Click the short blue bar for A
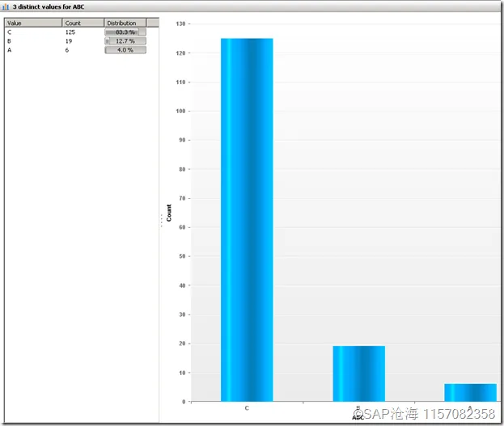 coord(470,393)
